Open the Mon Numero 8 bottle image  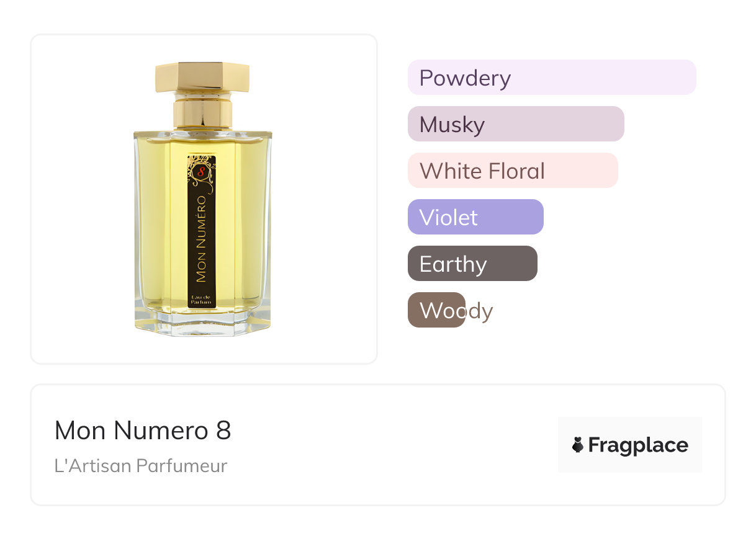click(x=203, y=199)
